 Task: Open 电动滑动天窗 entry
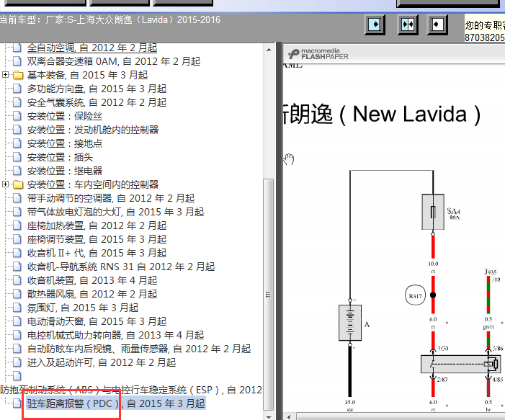pos(97,321)
